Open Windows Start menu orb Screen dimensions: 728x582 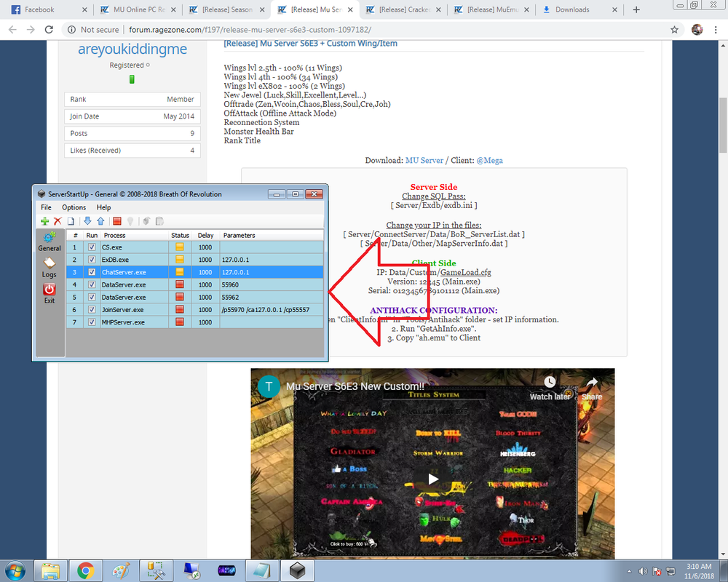pos(15,570)
